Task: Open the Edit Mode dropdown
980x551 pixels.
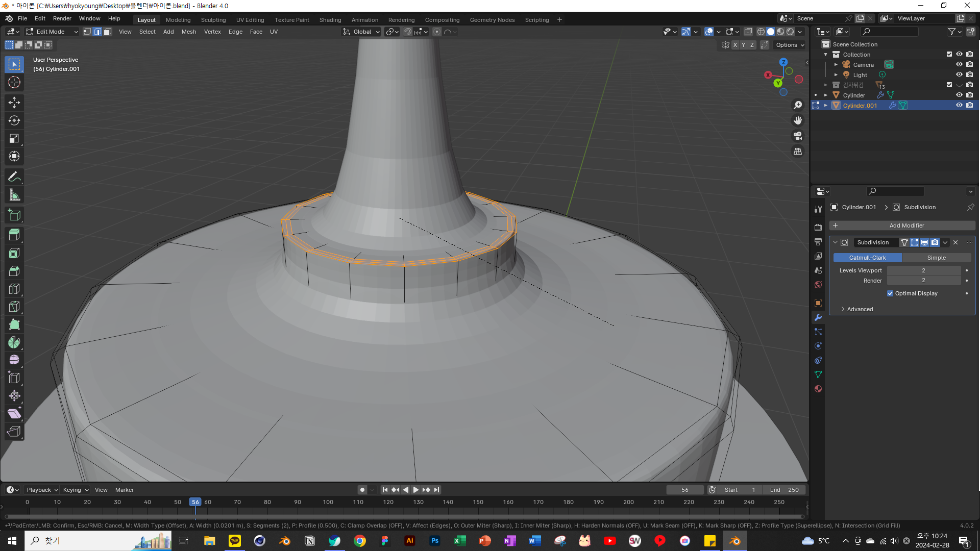Action: 52,32
